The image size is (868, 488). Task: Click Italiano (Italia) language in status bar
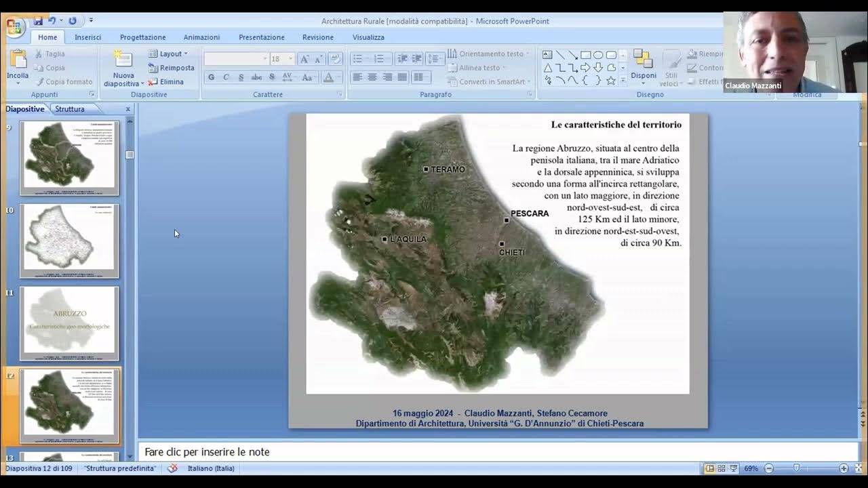pos(211,468)
